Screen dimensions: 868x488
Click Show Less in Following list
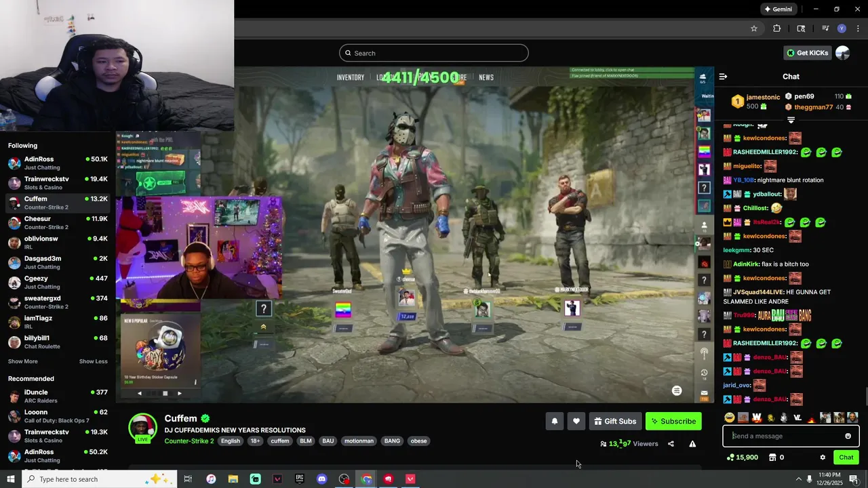94,361
